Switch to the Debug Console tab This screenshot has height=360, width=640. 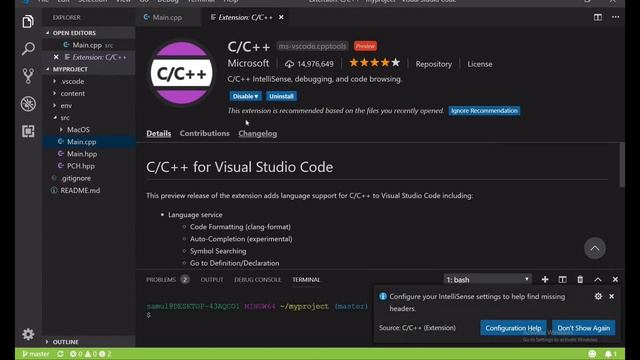[258, 280]
